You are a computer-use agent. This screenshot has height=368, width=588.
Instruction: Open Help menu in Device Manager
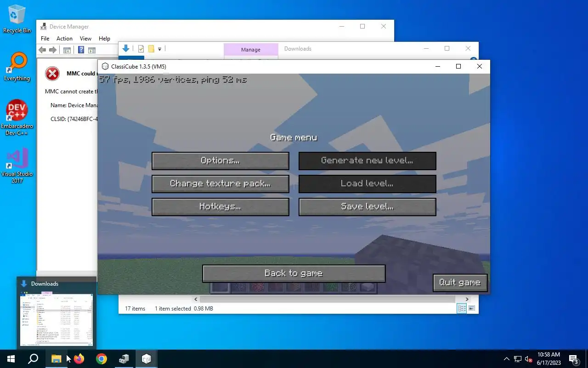[104, 39]
